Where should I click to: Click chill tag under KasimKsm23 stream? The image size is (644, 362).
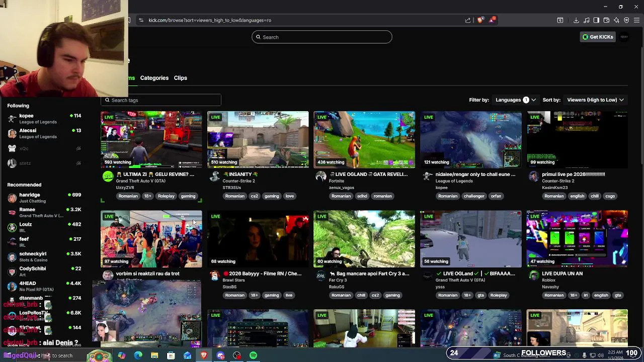(595, 196)
